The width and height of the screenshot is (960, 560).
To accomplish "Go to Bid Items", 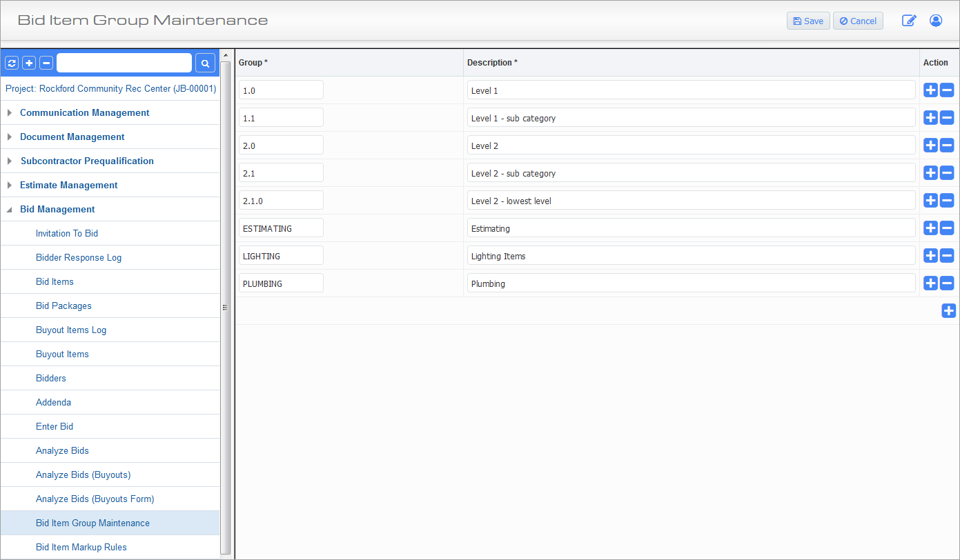I will coord(55,281).
